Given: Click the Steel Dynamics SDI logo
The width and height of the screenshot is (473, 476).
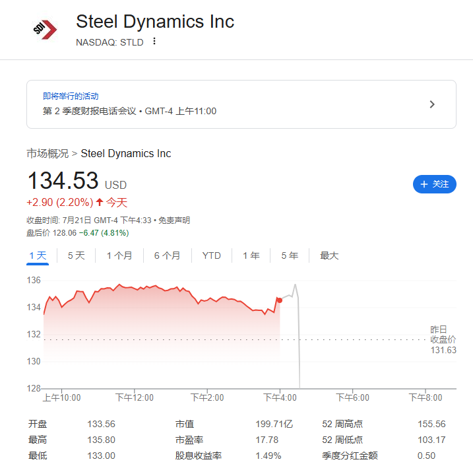Looking at the screenshot, I should click(45, 29).
